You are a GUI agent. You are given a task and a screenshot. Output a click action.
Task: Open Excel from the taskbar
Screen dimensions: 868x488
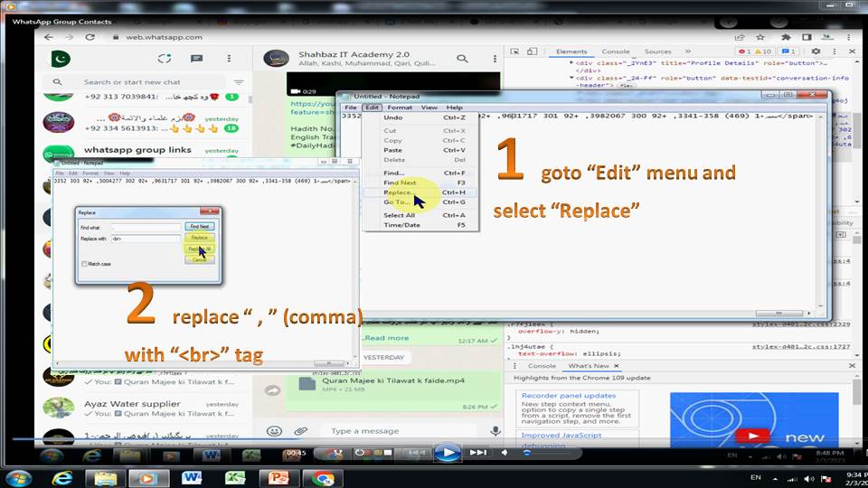(235, 478)
